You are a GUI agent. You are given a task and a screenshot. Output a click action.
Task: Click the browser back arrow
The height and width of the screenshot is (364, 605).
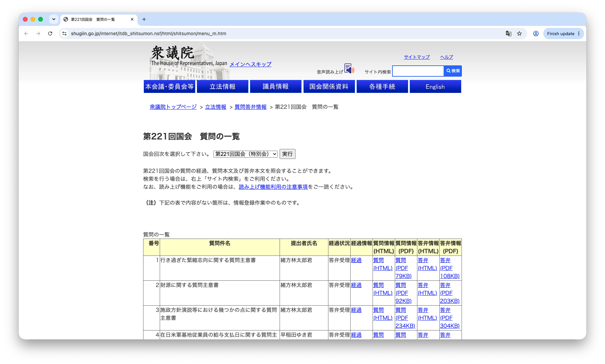coord(26,34)
